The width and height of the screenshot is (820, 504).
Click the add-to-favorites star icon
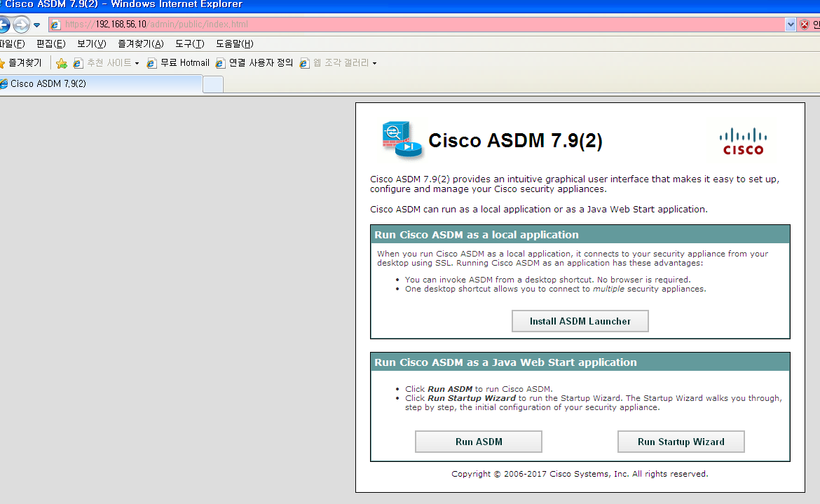pyautogui.click(x=61, y=63)
